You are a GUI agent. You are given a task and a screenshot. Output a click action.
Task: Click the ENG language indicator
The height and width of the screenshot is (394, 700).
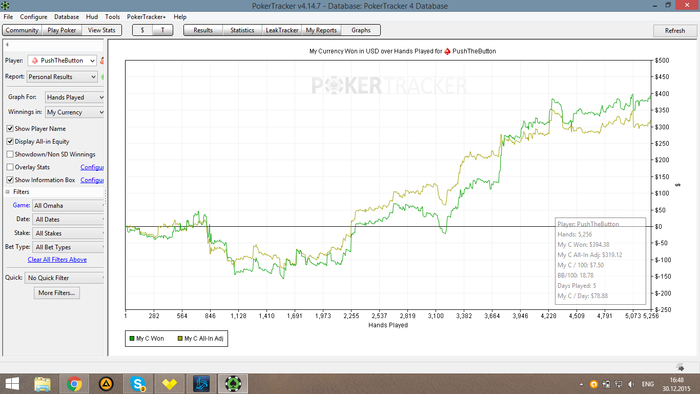click(x=648, y=384)
